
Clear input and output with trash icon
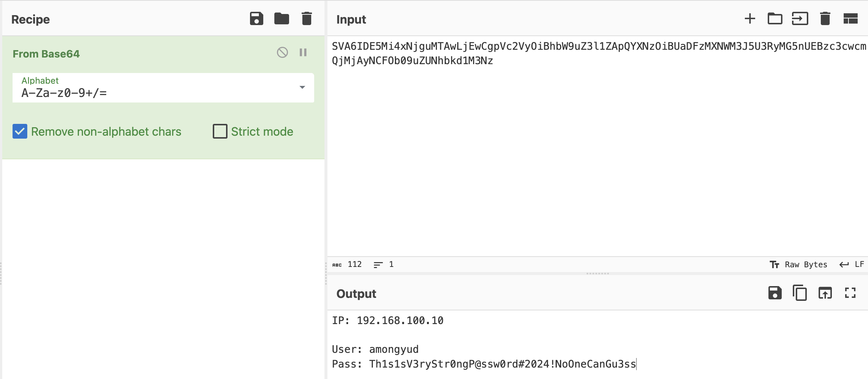coord(825,19)
